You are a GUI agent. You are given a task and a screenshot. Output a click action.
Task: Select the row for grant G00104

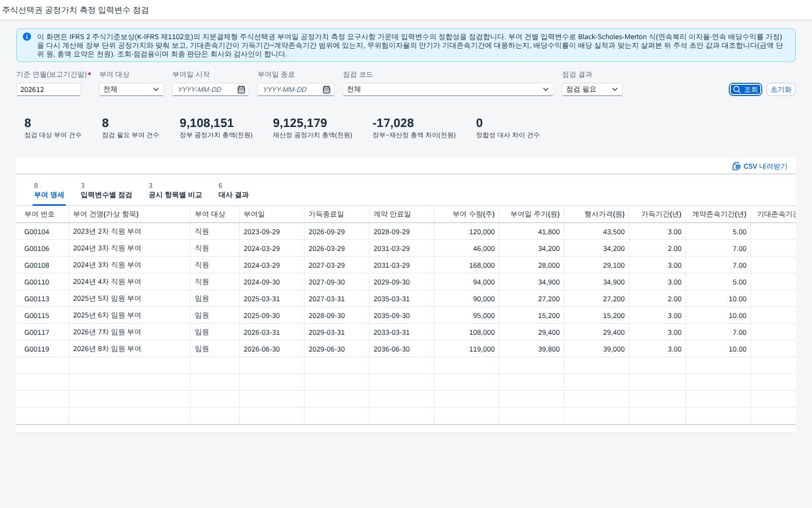[406, 231]
